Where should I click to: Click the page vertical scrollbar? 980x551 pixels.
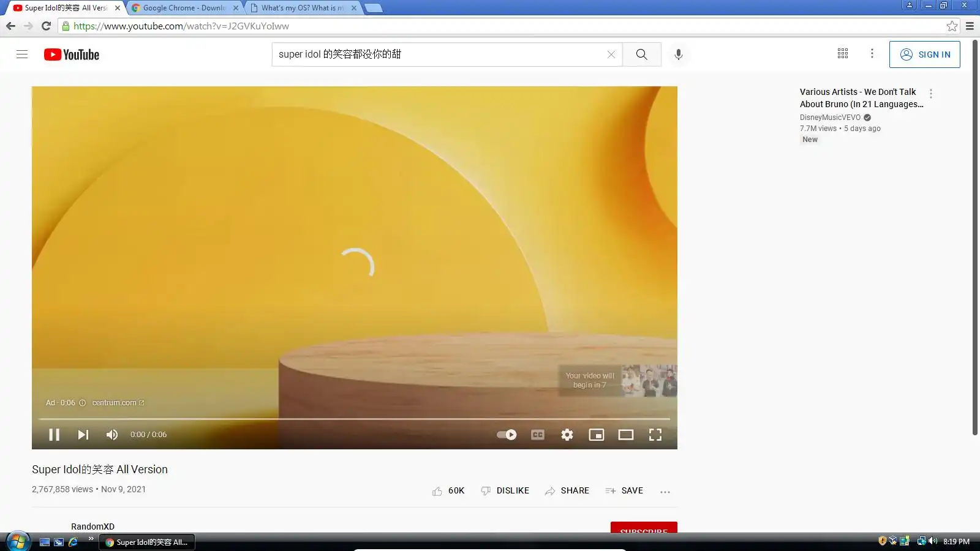(x=975, y=238)
